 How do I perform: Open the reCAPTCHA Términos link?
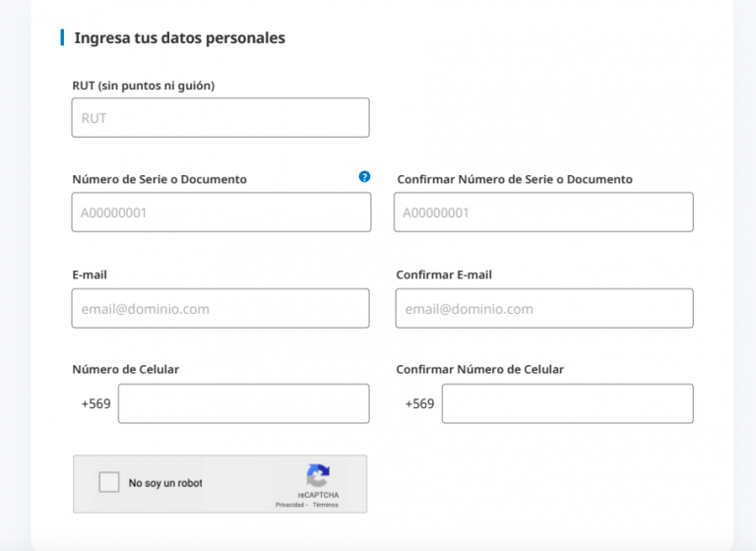(x=326, y=505)
